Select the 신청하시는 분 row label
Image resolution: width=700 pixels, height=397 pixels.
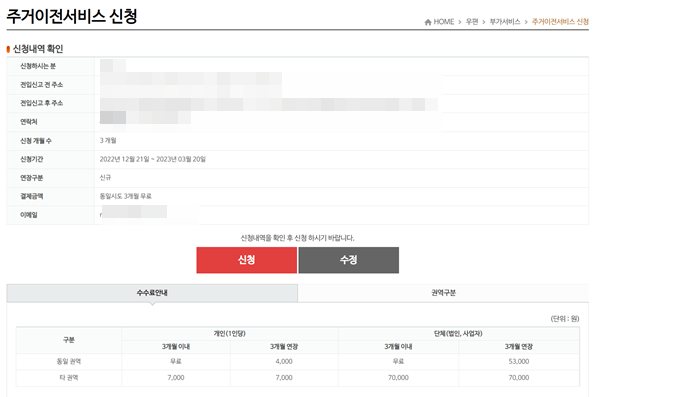click(38, 66)
